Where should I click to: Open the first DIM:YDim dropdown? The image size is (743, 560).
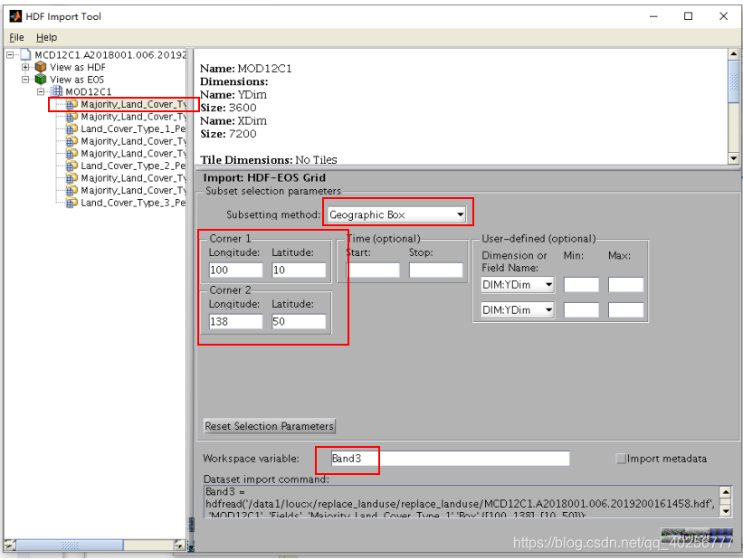coord(518,285)
